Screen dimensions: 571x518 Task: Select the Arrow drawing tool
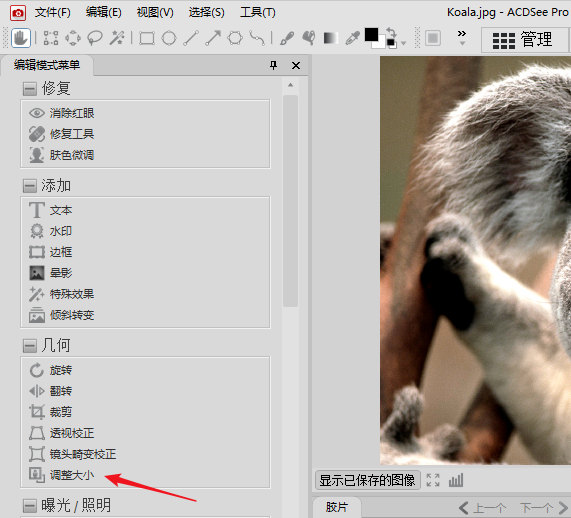point(213,38)
